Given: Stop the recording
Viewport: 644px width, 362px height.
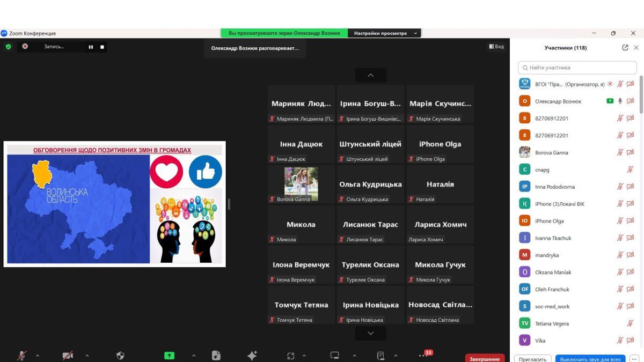Looking at the screenshot, I should pyautogui.click(x=102, y=47).
